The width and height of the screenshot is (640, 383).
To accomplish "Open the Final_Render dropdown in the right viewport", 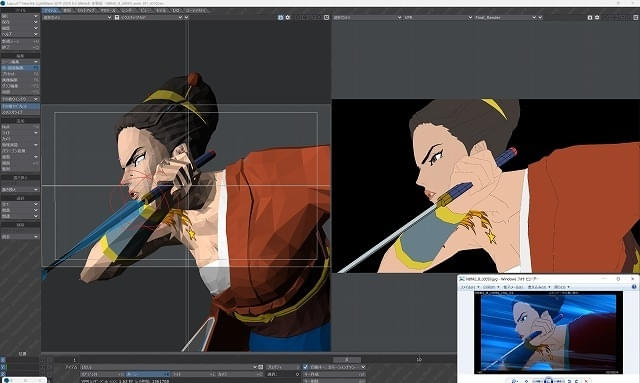I will 505,18.
